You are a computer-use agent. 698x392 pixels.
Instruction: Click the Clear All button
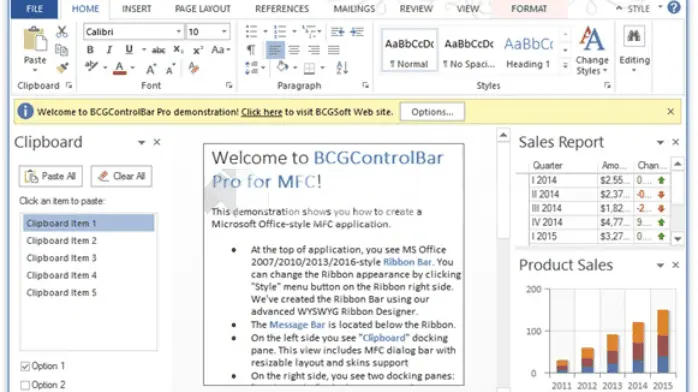[x=121, y=176]
